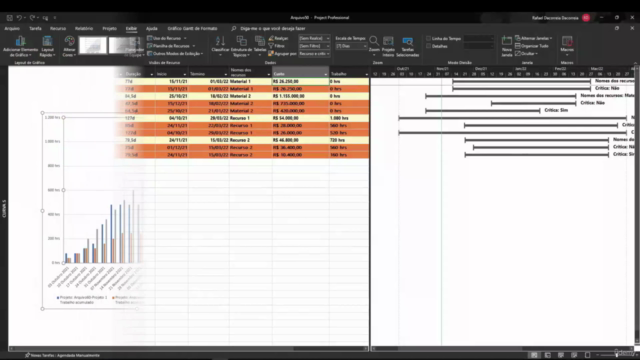Adjust the status bar zoom slider
The image size is (640, 360).
coord(616,355)
